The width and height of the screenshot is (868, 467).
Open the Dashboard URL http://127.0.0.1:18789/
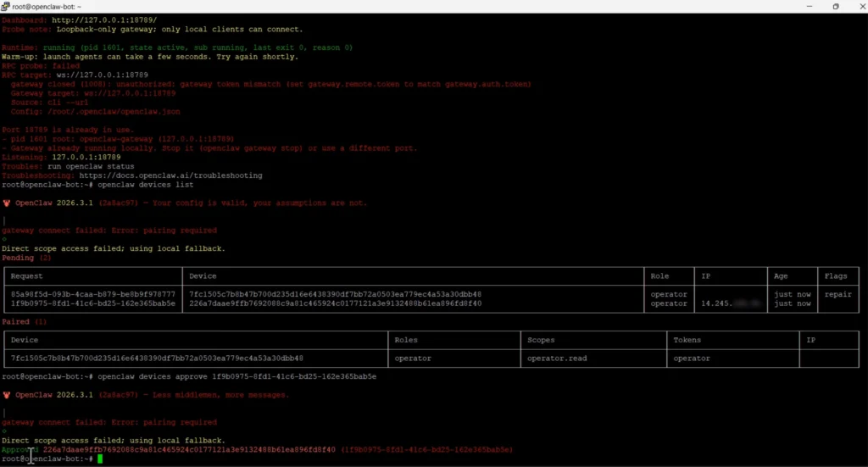(104, 19)
